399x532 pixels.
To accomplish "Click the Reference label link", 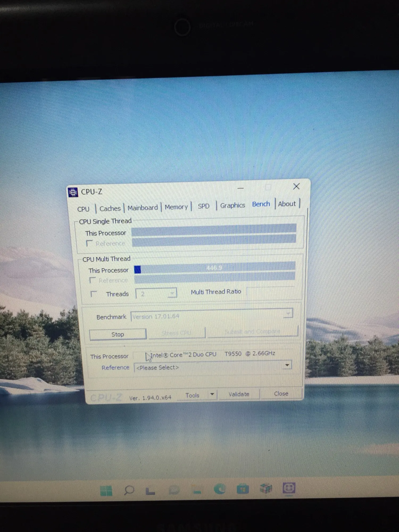I will click(x=115, y=368).
